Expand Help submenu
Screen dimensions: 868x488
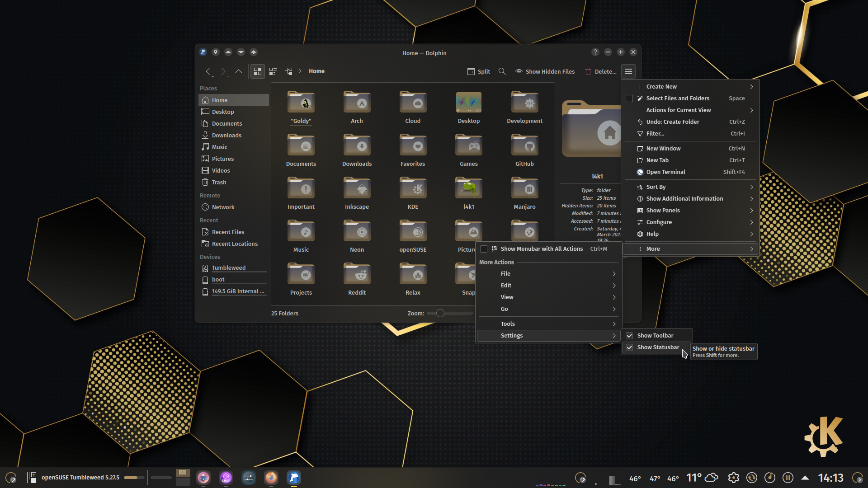(691, 234)
